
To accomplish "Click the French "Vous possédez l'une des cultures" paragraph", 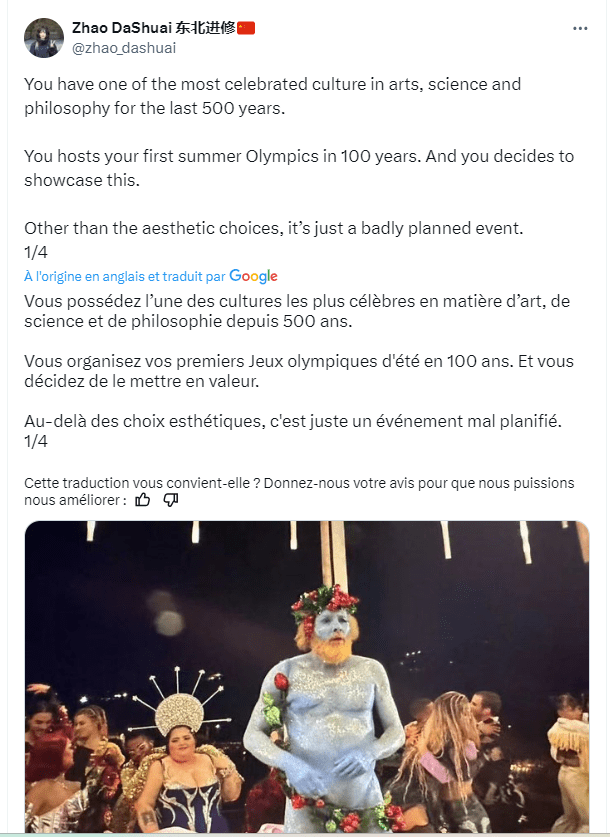I will (x=295, y=312).
